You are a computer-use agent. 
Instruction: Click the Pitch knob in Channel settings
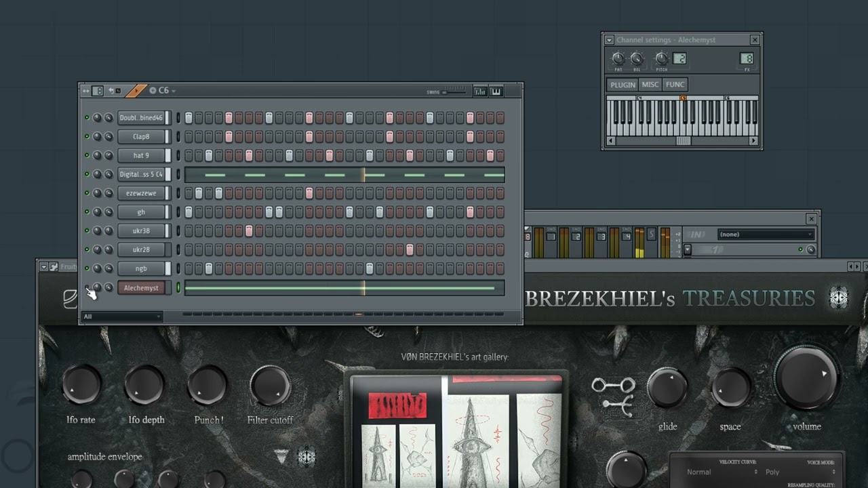662,58
